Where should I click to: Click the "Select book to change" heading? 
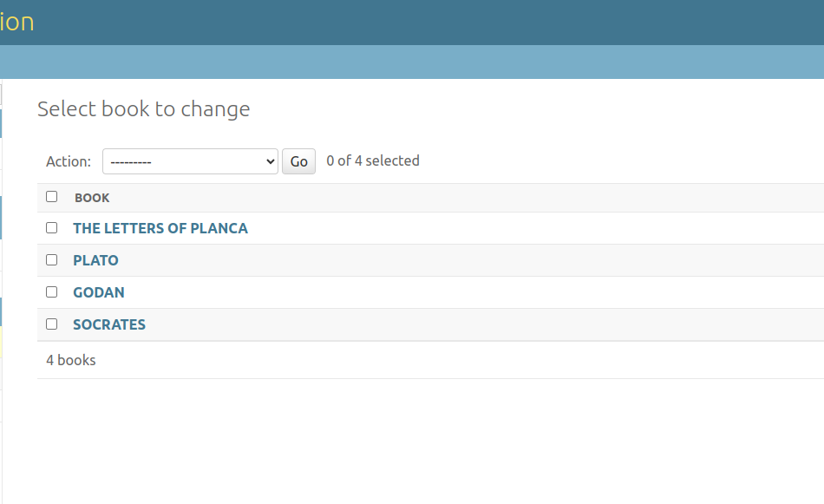[x=144, y=109]
